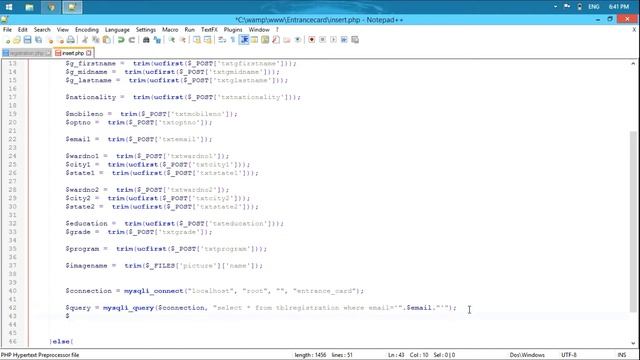The height and width of the screenshot is (360, 640).
Task: Click the vertical scrollbar down arrow
Action: click(633, 343)
